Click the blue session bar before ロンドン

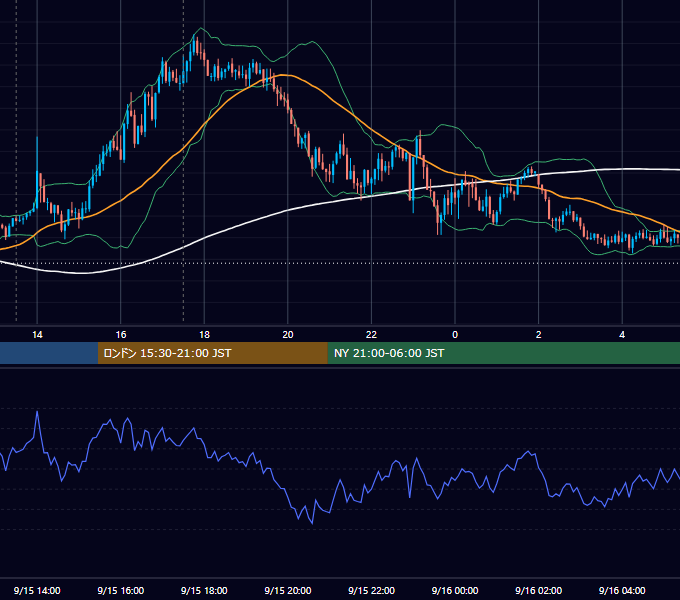[x=49, y=353]
